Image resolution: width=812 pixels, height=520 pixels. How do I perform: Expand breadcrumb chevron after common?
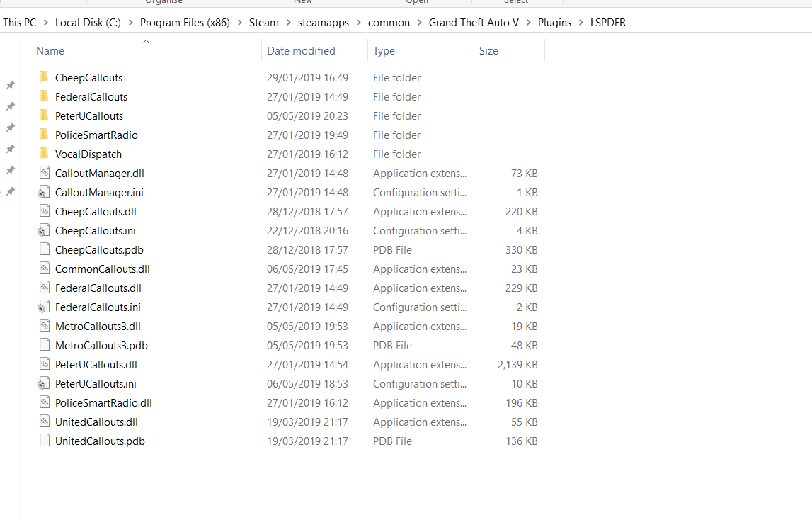tap(419, 22)
